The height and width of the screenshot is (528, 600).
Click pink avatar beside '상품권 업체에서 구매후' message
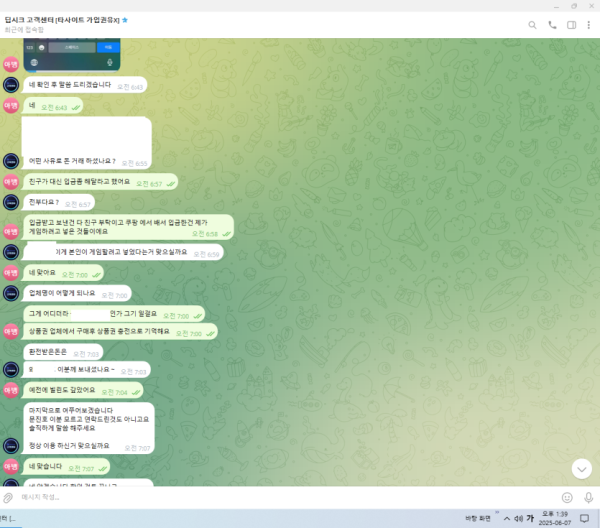[x=11, y=331]
